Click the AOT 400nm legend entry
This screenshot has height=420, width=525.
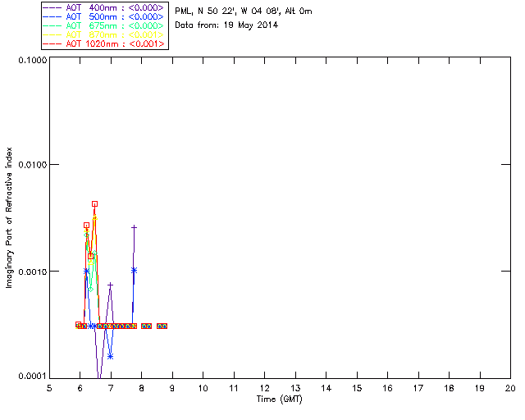pyautogui.click(x=104, y=7)
